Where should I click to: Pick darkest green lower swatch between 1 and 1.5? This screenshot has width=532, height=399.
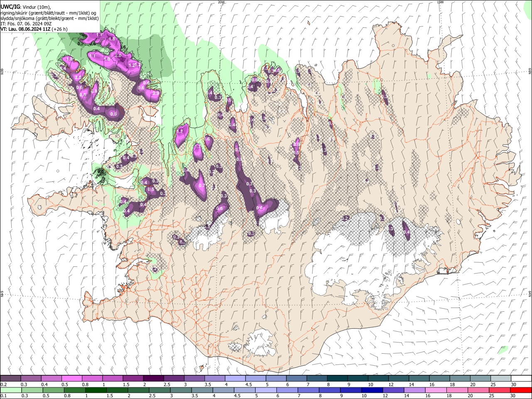[x=96, y=390]
